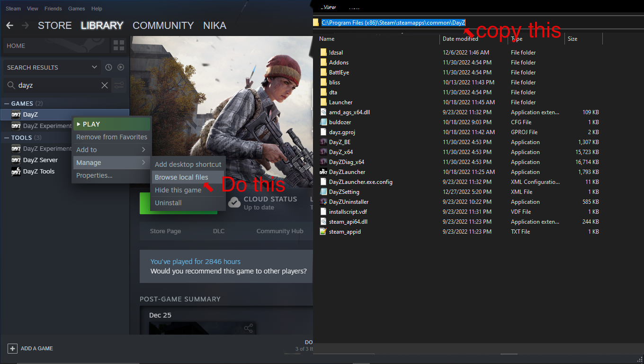This screenshot has height=364, width=644.
Task: Open the Steam View menu
Action: pos(33,9)
